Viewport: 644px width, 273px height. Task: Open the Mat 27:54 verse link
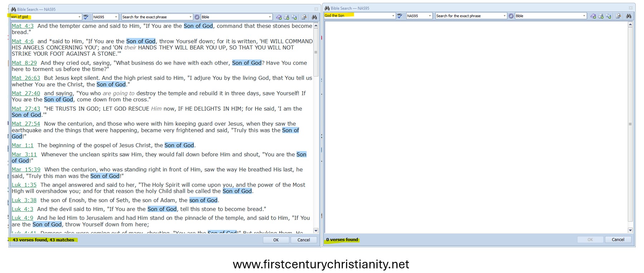26,124
